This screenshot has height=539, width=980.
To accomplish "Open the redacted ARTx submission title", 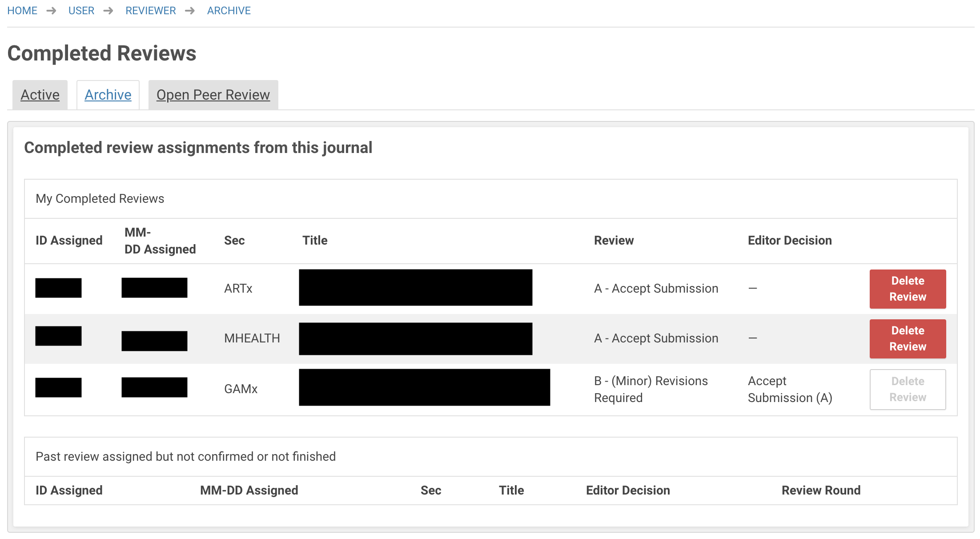I will pos(415,287).
